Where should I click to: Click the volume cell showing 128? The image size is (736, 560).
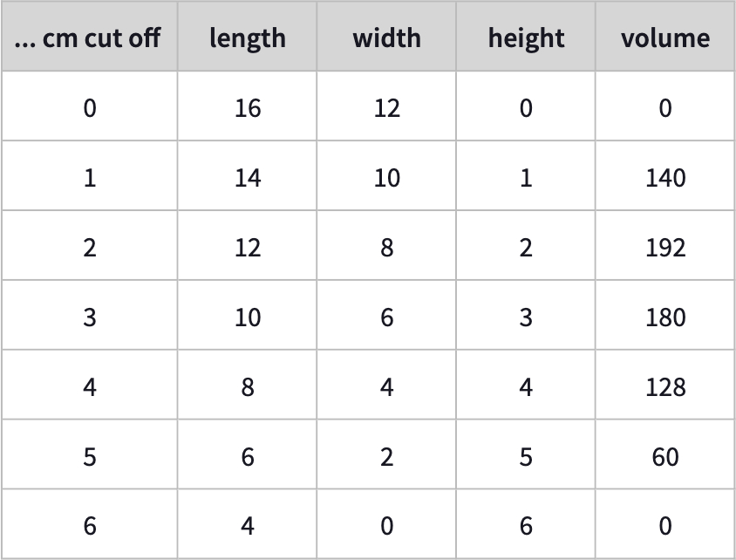665,386
